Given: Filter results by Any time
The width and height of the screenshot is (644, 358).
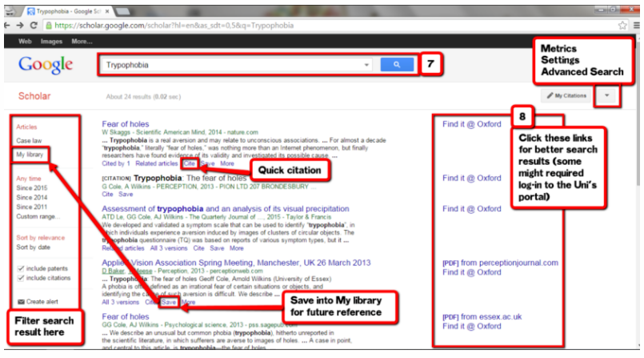Looking at the screenshot, I should click(x=29, y=179).
